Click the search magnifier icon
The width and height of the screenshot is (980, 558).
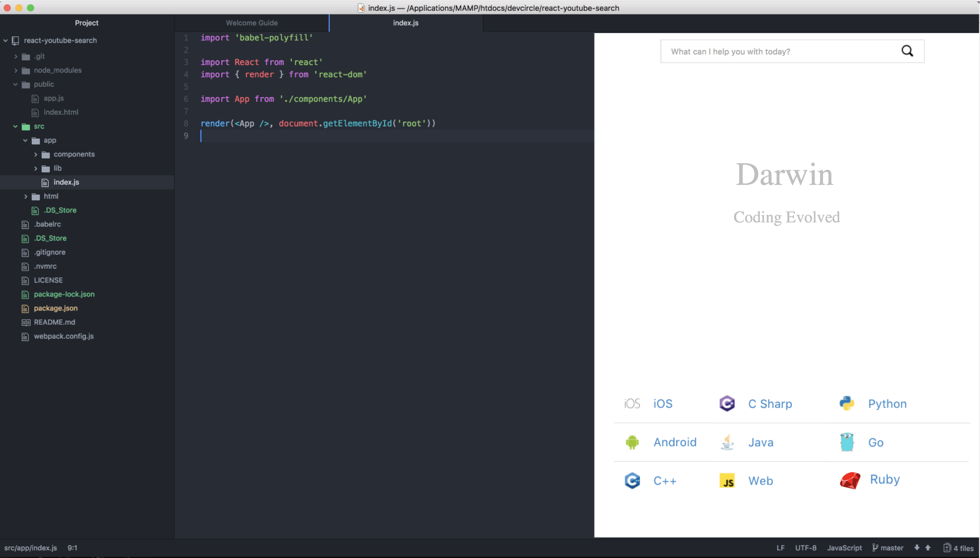[x=907, y=51]
